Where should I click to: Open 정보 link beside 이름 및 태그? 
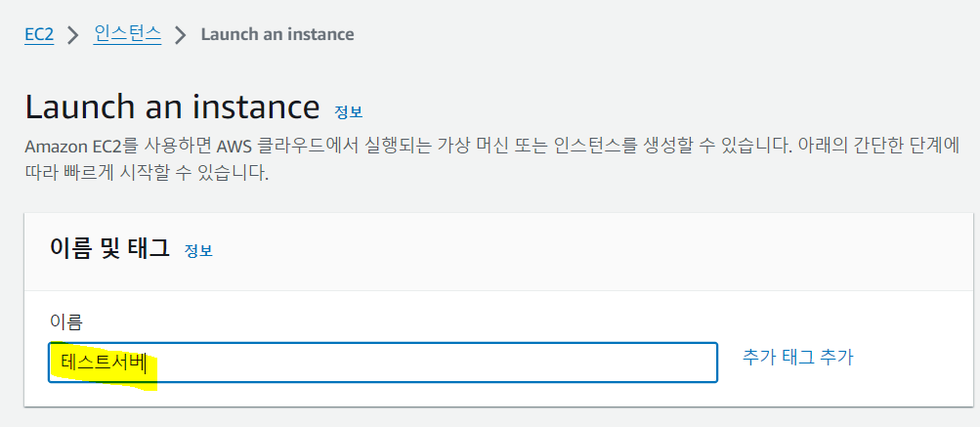(198, 250)
